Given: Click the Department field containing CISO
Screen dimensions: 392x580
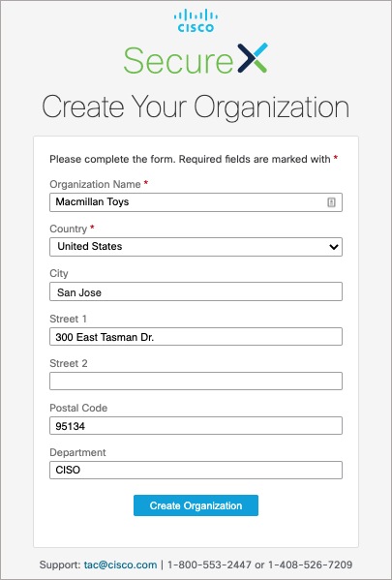Looking at the screenshot, I should click(x=196, y=470).
